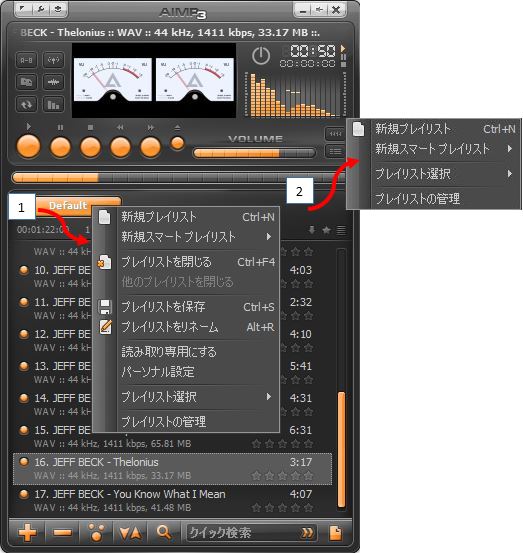Click the power/standby icon beside the timer

click(261, 56)
